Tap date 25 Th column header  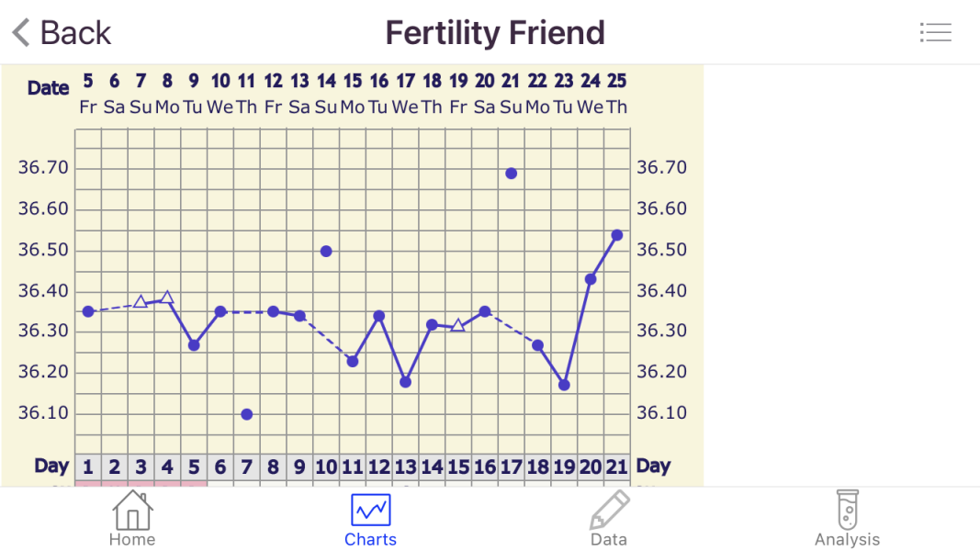pyautogui.click(x=617, y=94)
